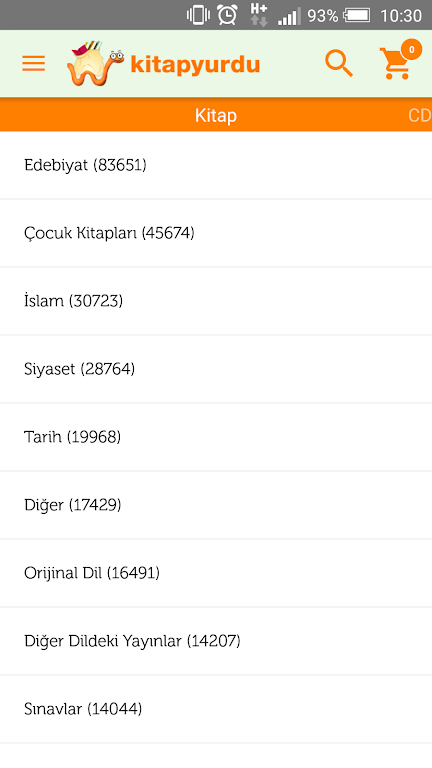432x768 pixels.
Task: Tap the battery indicator in status bar
Action: point(356,16)
